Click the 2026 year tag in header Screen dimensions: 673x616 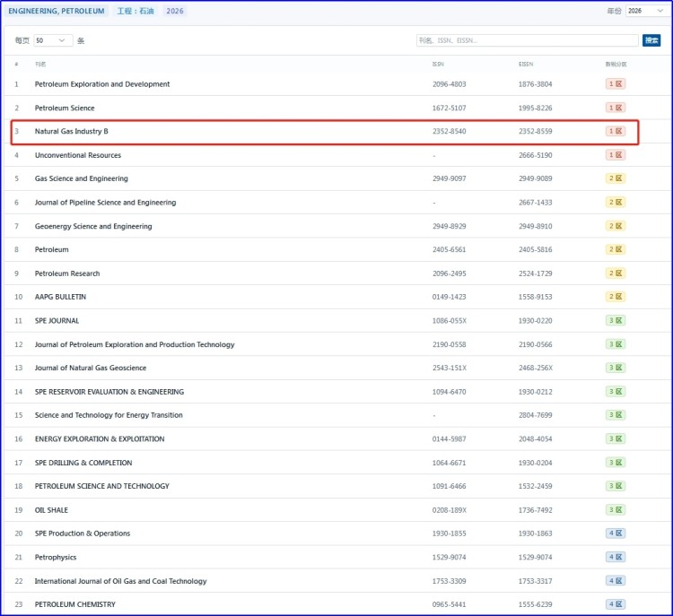point(176,11)
